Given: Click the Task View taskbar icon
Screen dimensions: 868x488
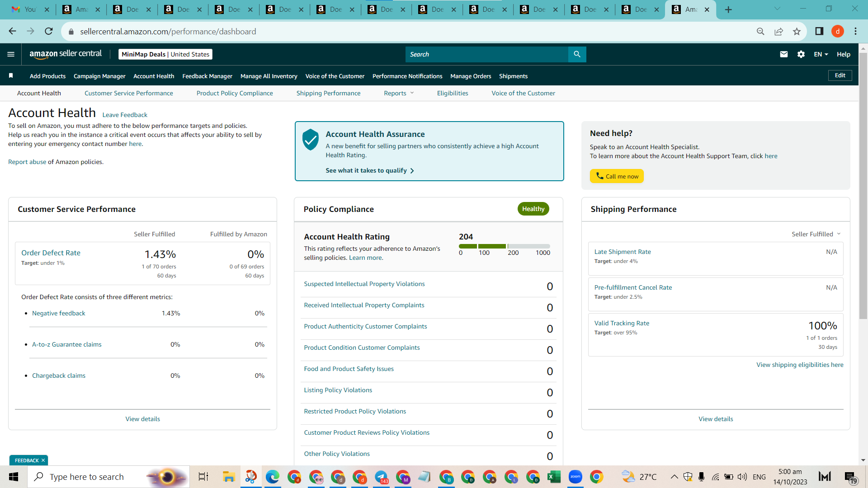Looking at the screenshot, I should (x=203, y=477).
